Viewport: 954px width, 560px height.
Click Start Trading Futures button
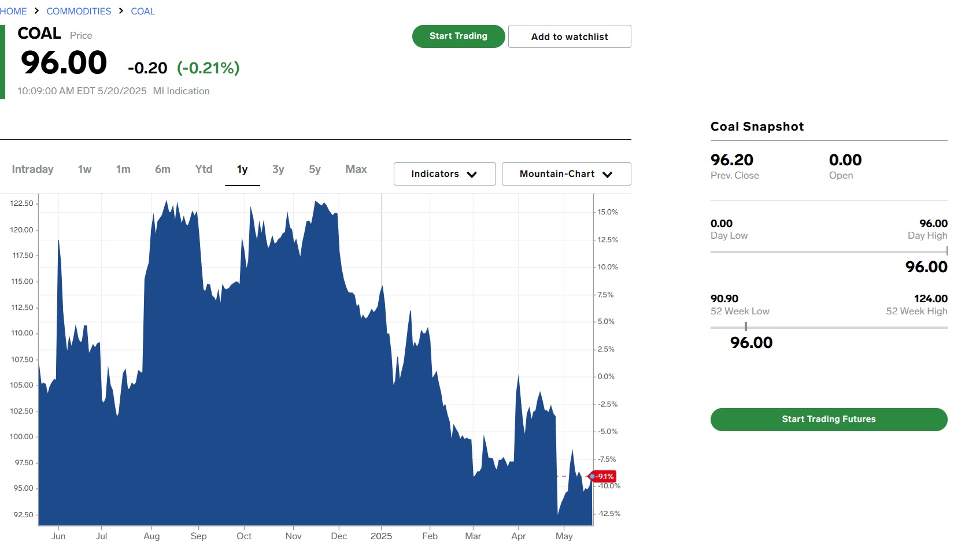click(829, 420)
